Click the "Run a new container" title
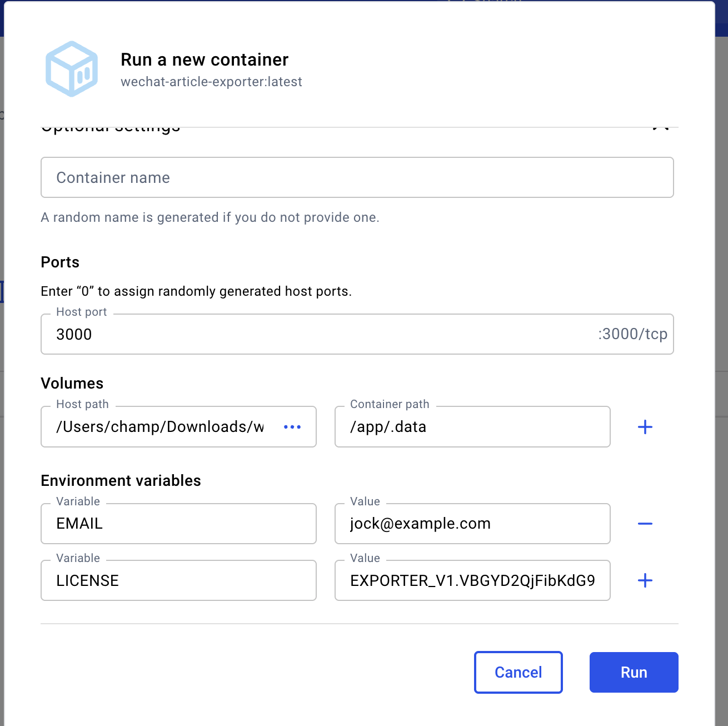This screenshot has width=728, height=726. click(205, 59)
